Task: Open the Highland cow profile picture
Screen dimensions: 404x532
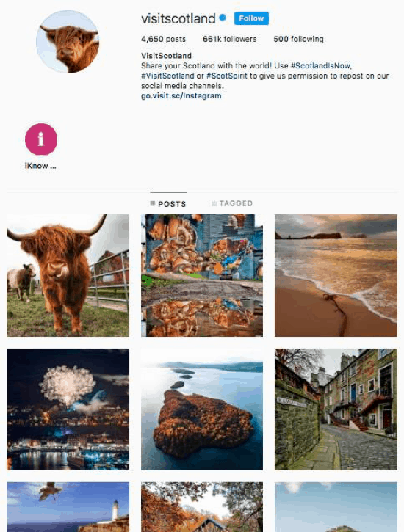Action: click(68, 42)
